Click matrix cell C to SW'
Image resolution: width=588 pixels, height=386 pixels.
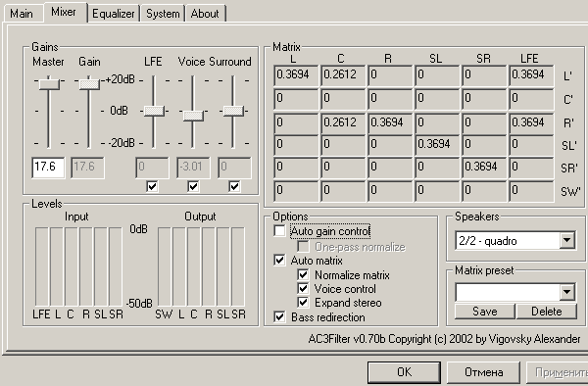pos(343,191)
